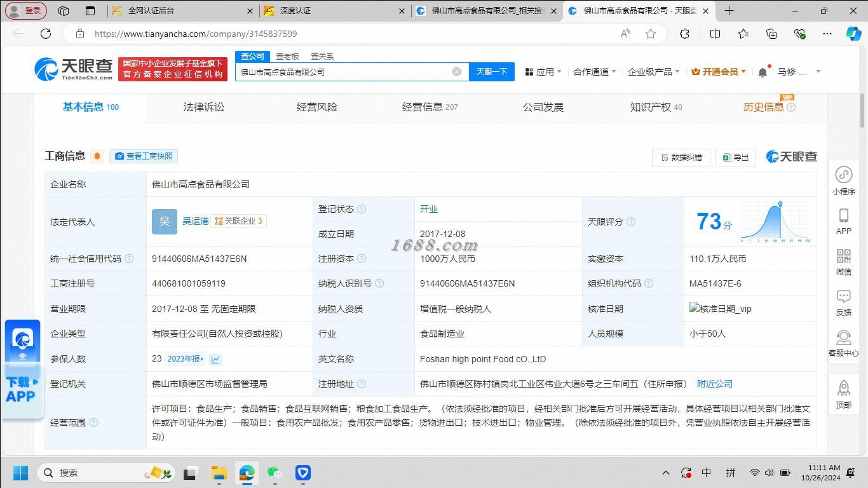The height and width of the screenshot is (488, 868).
Task: Click the 登录 profile button
Action: 26,11
